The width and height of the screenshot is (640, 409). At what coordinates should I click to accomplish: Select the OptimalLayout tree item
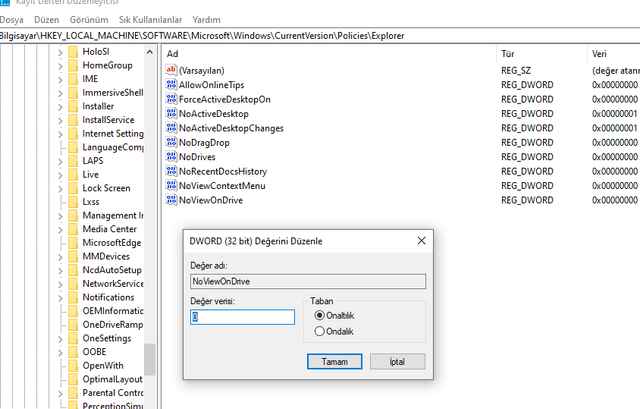tap(112, 379)
